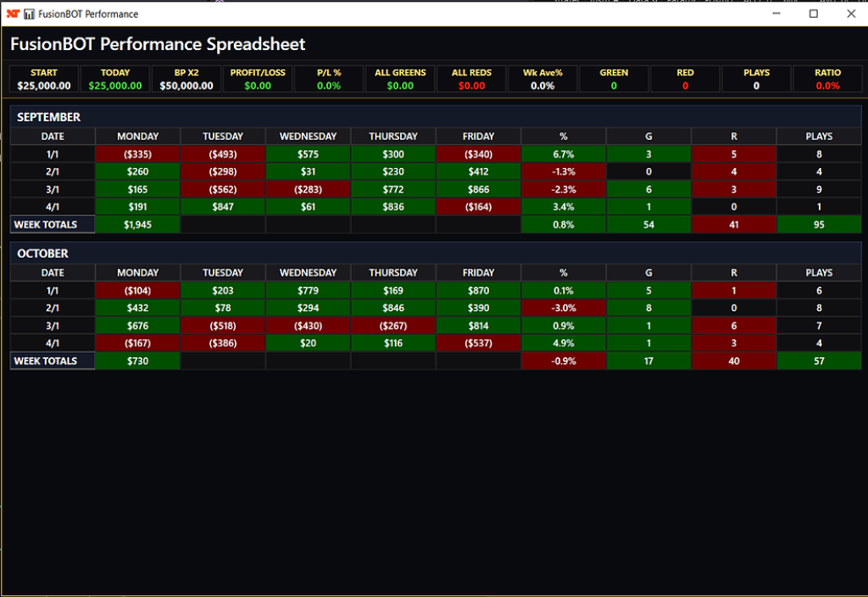Screen dimensions: 868x597
Task: Click the BP X2 $50,000.00 stat box
Action: click(186, 79)
